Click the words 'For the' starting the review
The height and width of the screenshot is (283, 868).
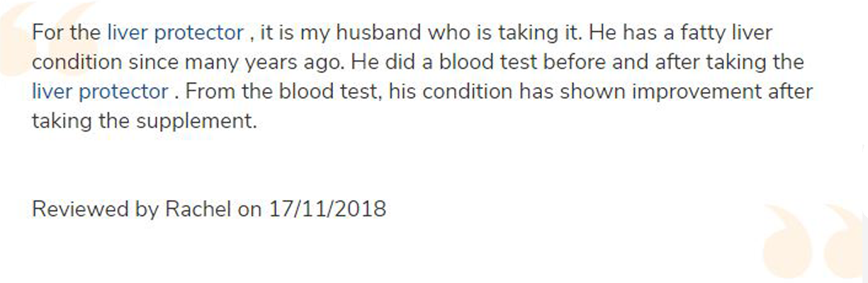[67, 33]
